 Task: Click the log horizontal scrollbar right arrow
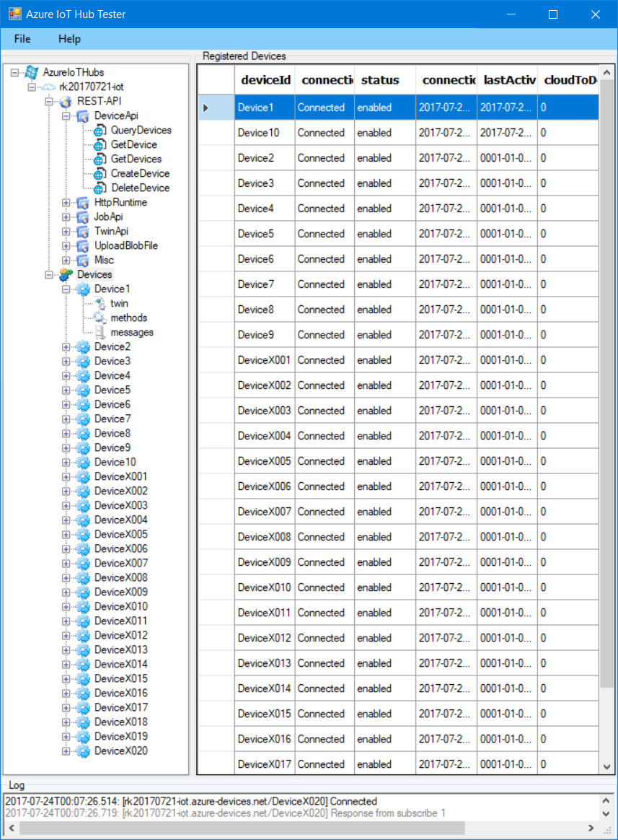(591, 828)
